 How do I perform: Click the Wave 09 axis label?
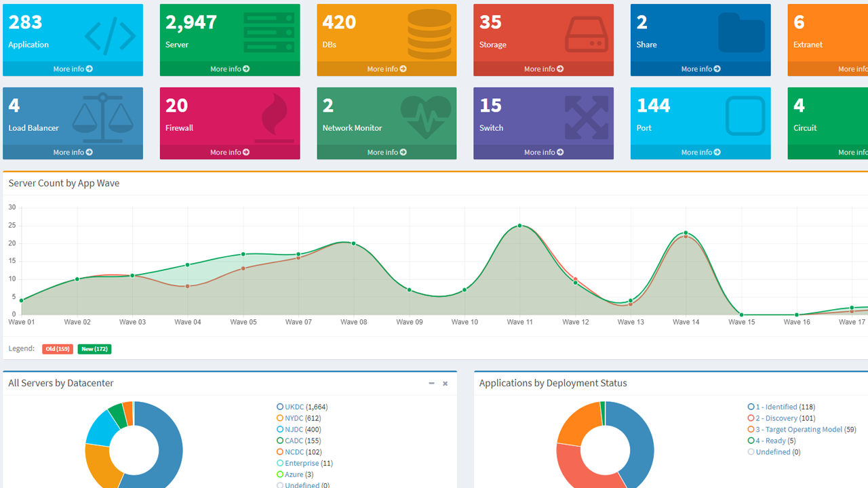tap(410, 322)
